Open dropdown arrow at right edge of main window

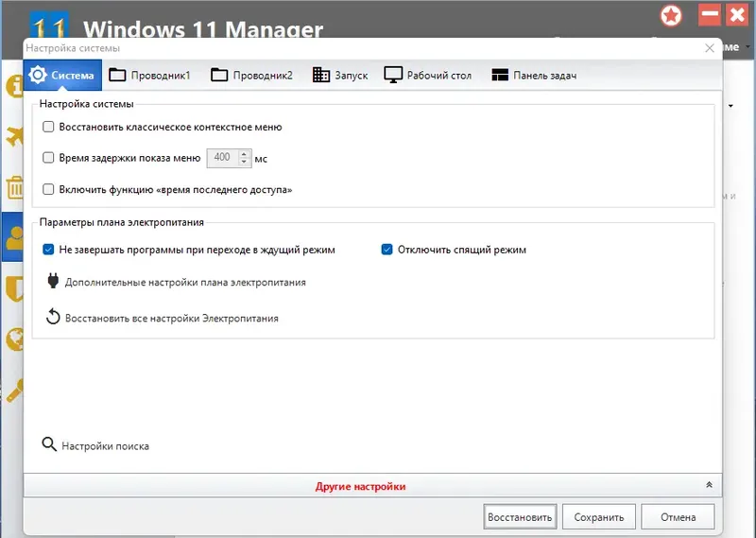tap(730, 106)
